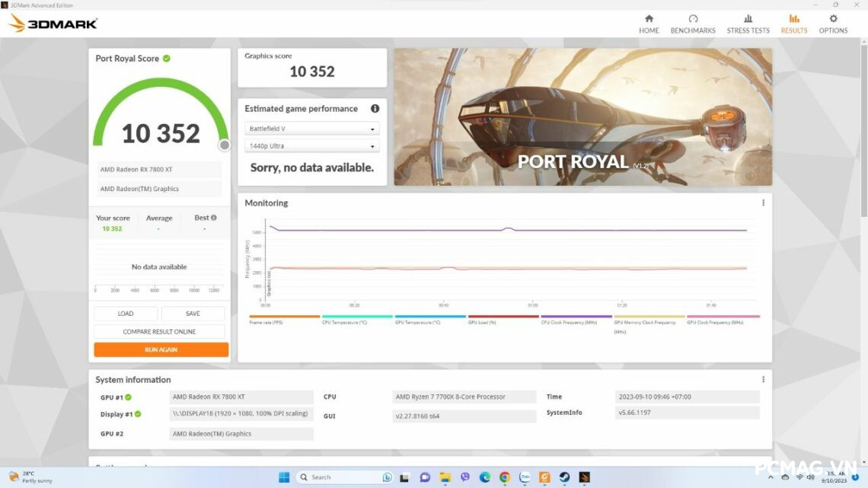This screenshot has height=488, width=868.
Task: Click the Run Again button
Action: coord(161,349)
